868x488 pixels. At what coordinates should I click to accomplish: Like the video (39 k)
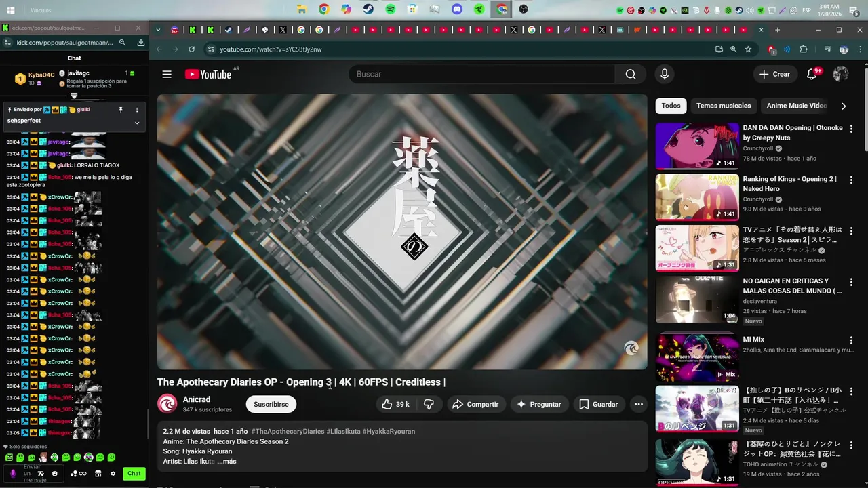[395, 404]
